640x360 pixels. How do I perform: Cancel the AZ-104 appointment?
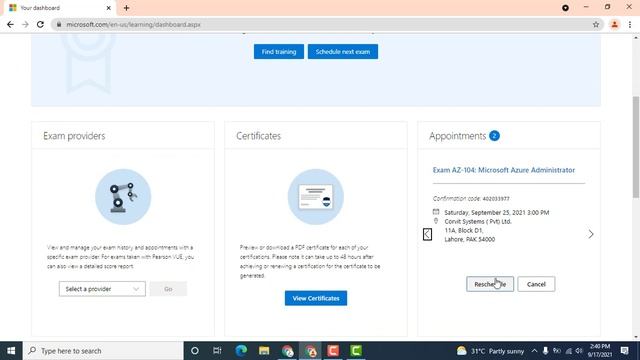[536, 284]
